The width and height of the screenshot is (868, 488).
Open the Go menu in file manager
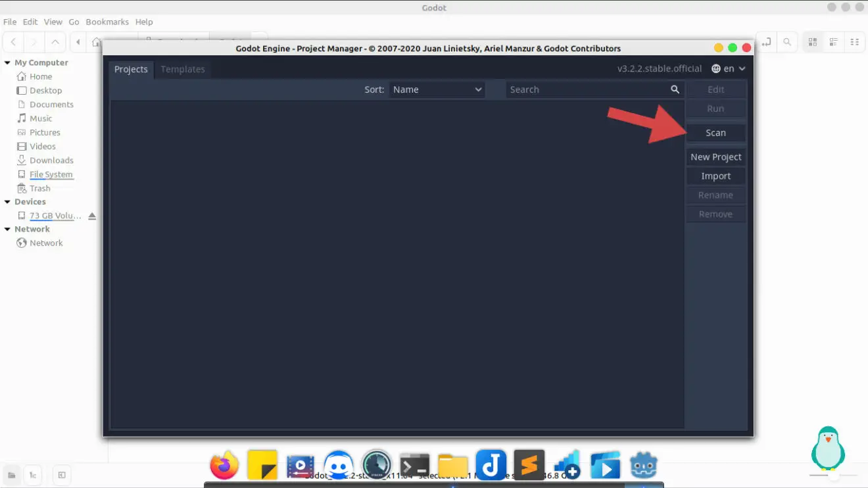coord(74,22)
